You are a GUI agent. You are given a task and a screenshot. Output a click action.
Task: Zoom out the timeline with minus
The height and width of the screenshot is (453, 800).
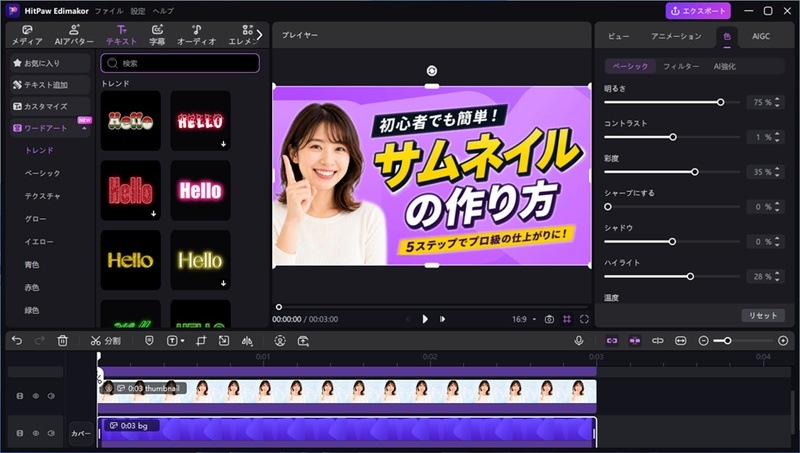(x=703, y=340)
